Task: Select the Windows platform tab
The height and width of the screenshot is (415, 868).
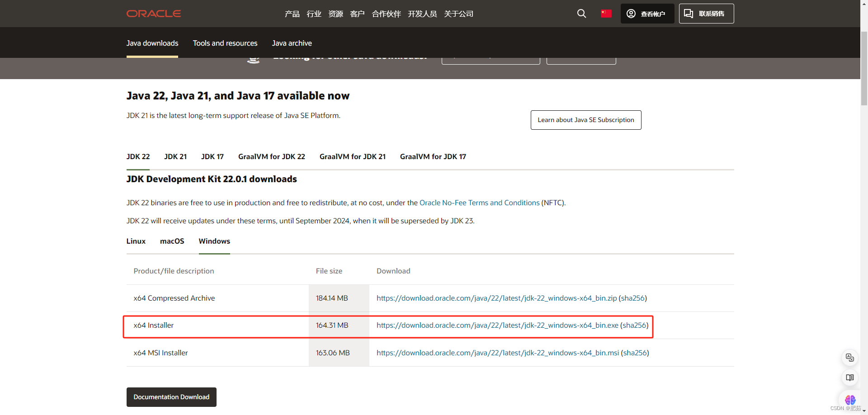Action: (x=214, y=241)
